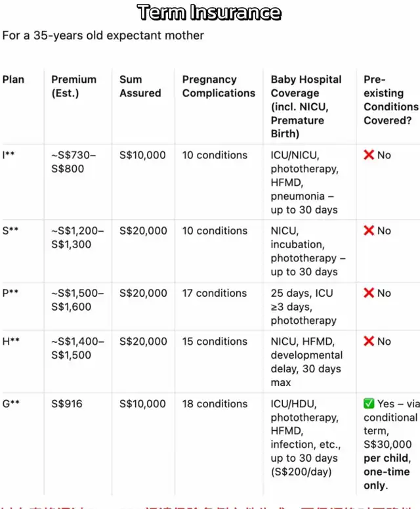Click the "15 conditions" cell for H**
Image resolution: width=420 pixels, height=509 pixels.
click(x=215, y=342)
